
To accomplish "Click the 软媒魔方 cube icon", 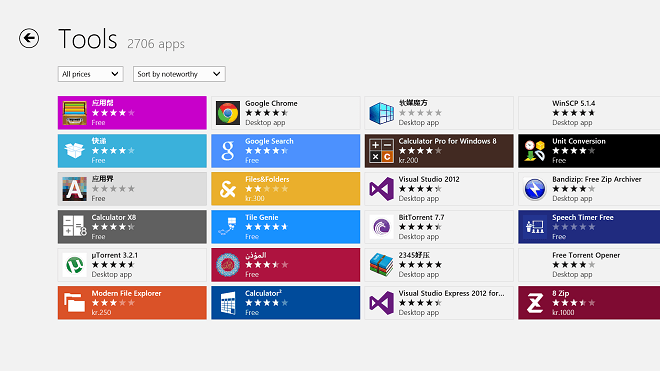I will coord(381,113).
